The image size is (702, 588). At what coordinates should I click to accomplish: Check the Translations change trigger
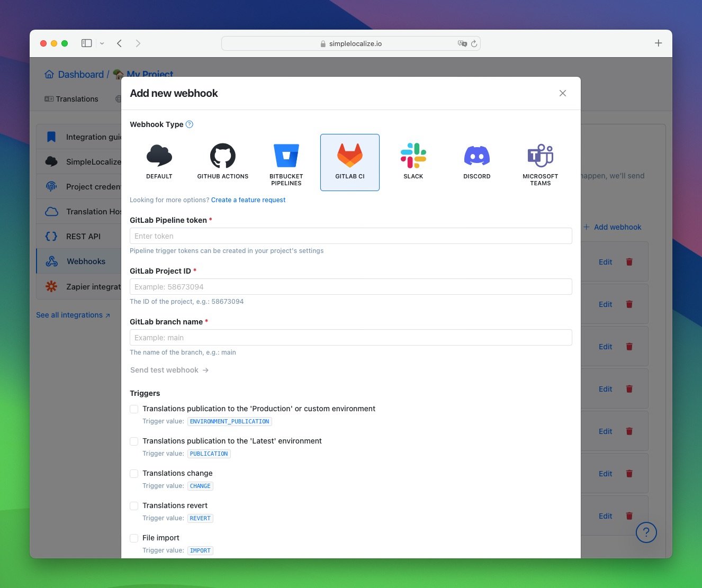click(134, 474)
